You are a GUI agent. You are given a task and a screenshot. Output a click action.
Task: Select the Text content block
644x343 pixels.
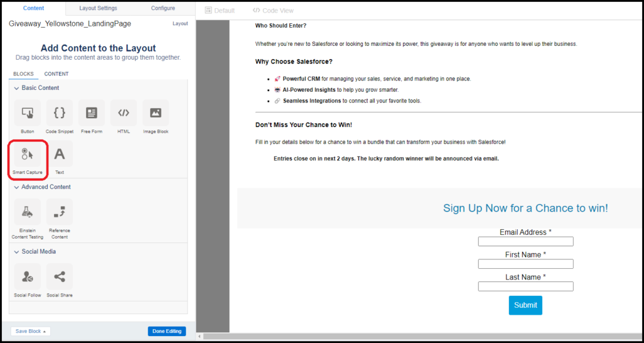coord(60,154)
